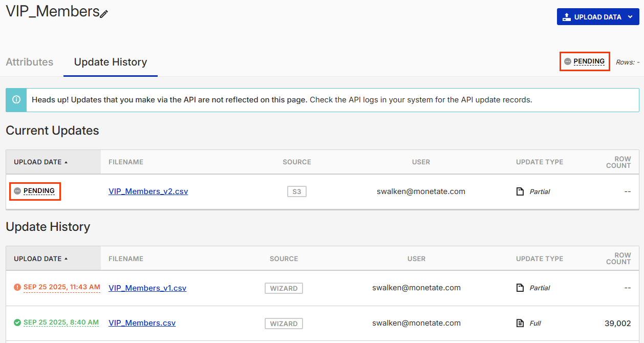Click the red error icon beside 11:43 AM upload
This screenshot has width=644, height=343.
click(17, 288)
